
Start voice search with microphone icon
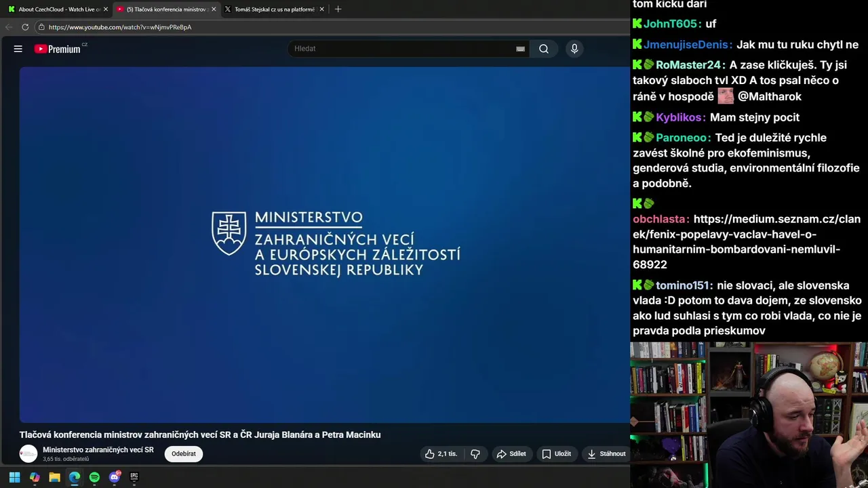tap(574, 49)
